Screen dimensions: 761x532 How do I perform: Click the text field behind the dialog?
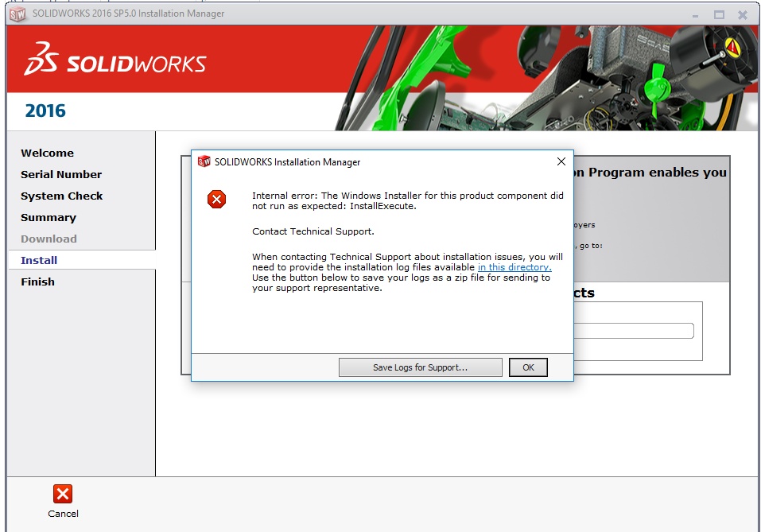point(634,331)
